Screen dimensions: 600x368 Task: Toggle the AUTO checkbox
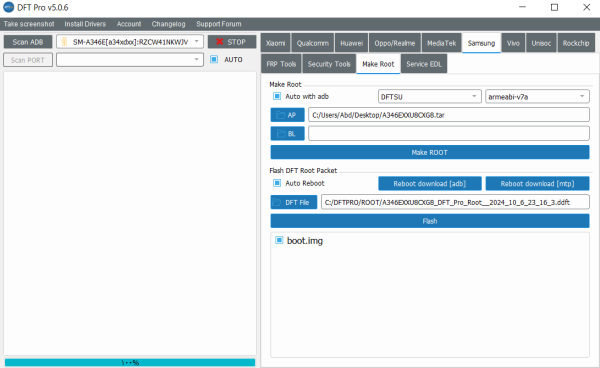(x=214, y=59)
